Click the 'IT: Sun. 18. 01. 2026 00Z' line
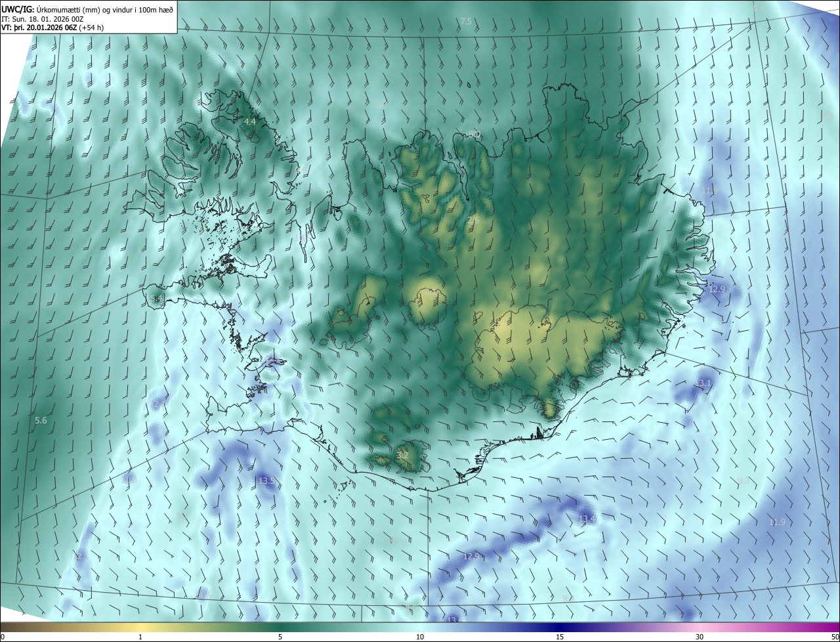This screenshot has height=642, width=840. pyautogui.click(x=43, y=18)
